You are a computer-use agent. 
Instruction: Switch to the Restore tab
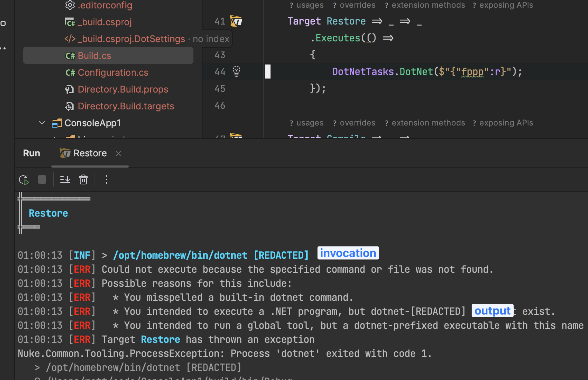click(x=90, y=153)
